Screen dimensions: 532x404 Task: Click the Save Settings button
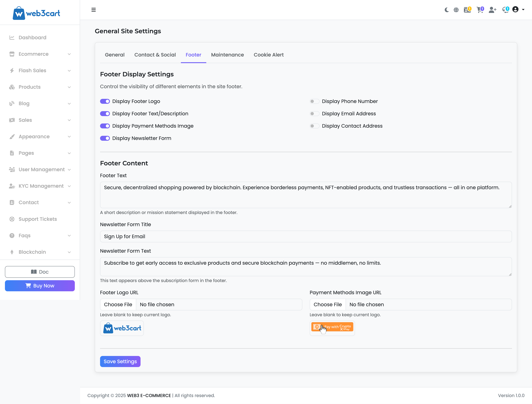(120, 361)
